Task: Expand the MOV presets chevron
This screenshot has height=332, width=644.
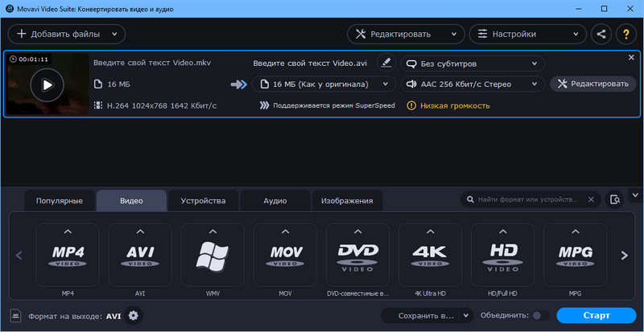Action: coord(285,232)
